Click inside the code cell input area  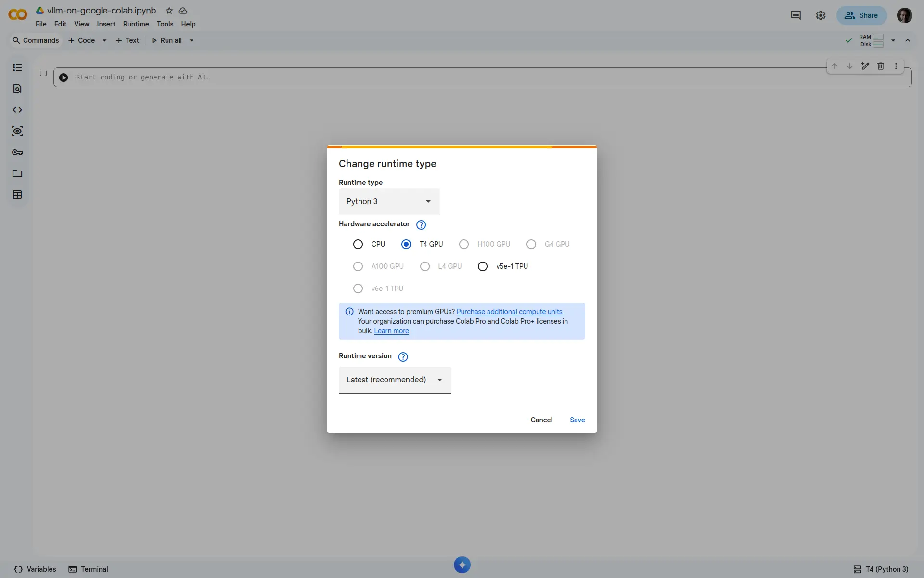tap(482, 78)
